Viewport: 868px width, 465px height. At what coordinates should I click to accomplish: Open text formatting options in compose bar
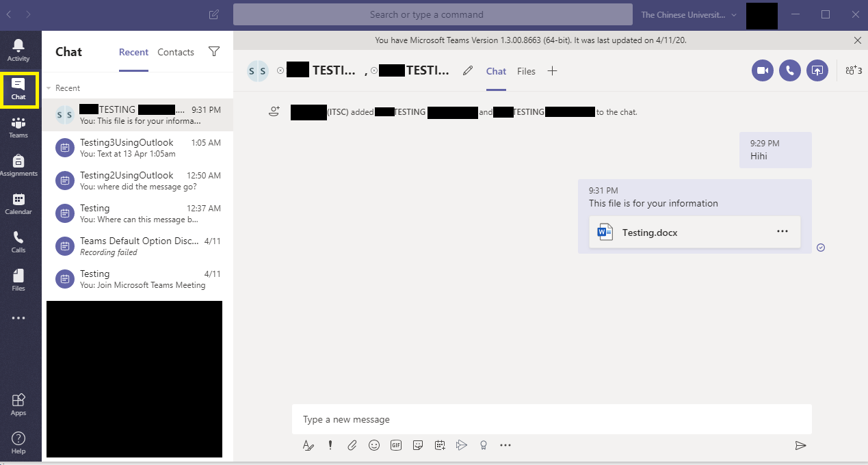(x=308, y=445)
